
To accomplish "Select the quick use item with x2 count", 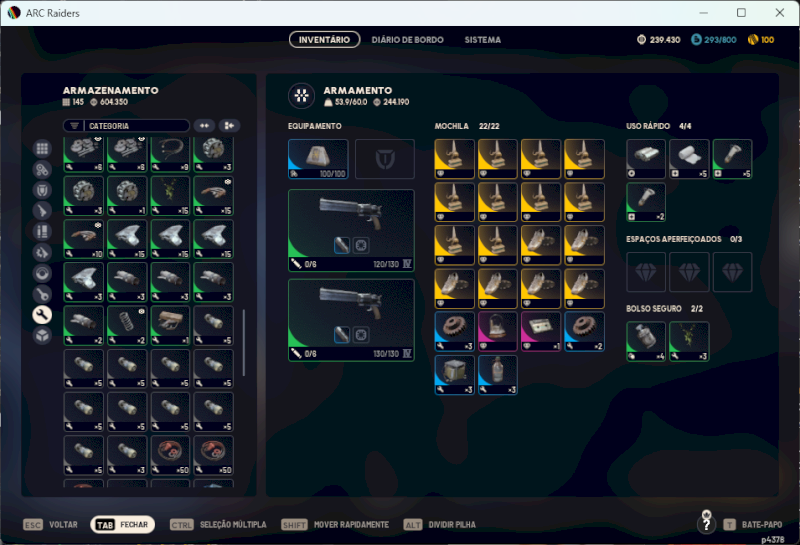I will click(x=646, y=202).
